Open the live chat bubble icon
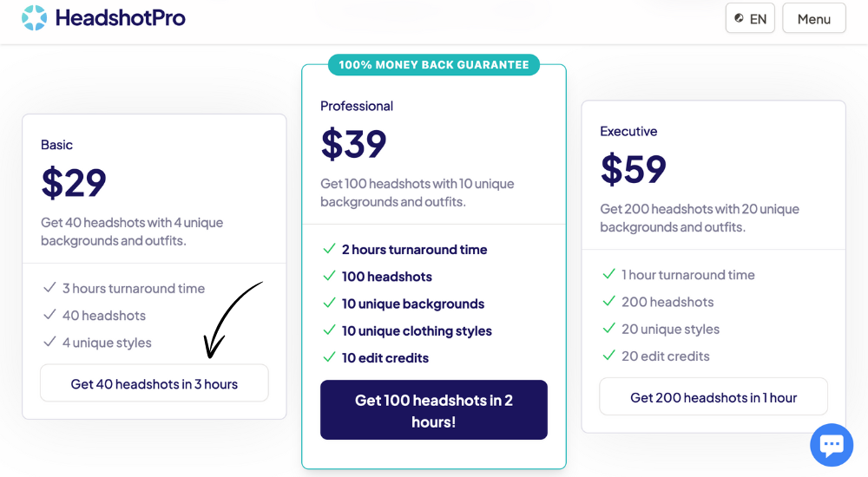This screenshot has height=477, width=868. [x=832, y=445]
